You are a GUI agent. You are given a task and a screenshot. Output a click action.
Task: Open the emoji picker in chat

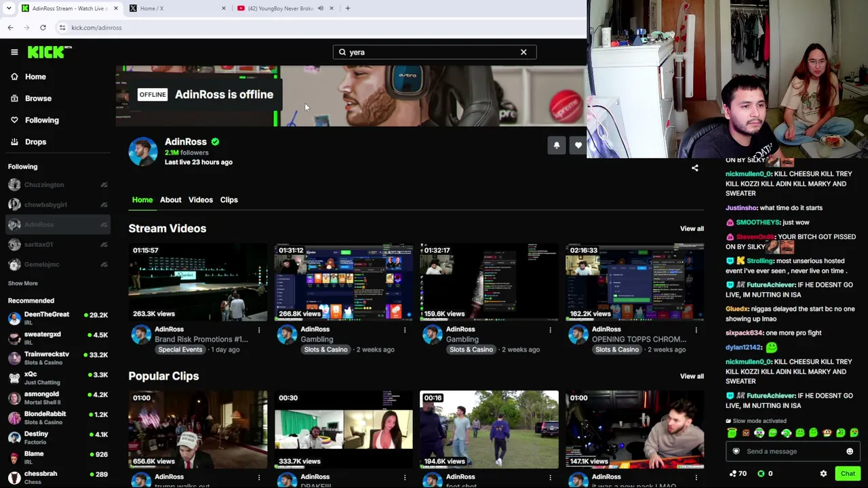850,451
